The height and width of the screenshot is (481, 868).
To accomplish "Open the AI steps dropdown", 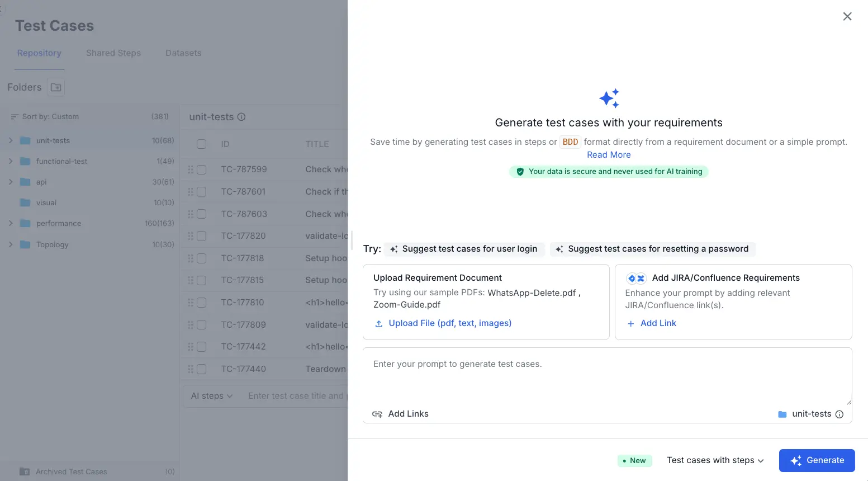I will [211, 396].
